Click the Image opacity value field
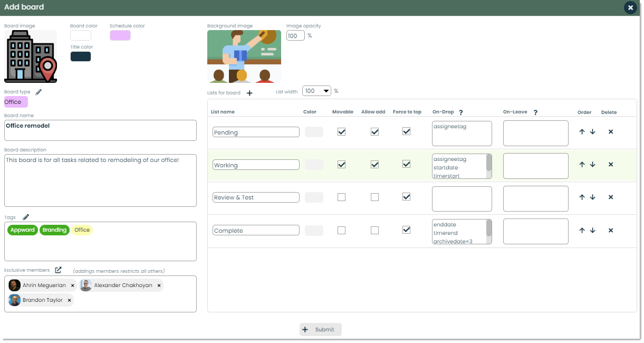644x343 pixels. (295, 35)
